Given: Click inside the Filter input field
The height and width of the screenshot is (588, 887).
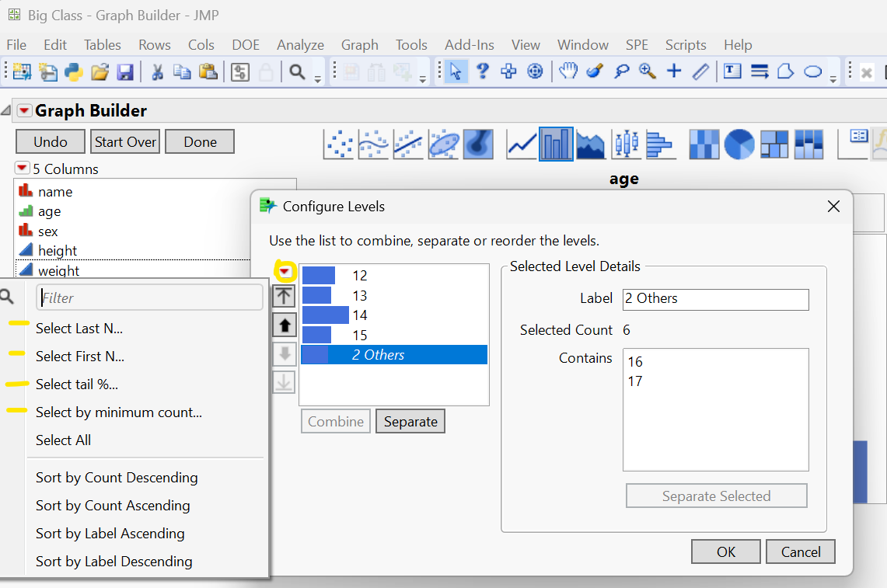Looking at the screenshot, I should (149, 297).
